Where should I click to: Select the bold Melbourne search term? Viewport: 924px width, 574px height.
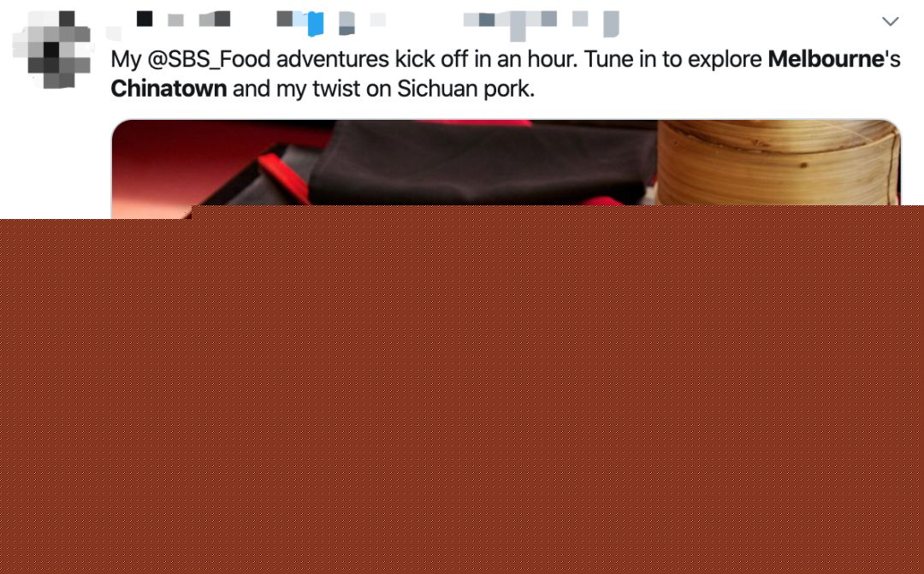click(826, 59)
